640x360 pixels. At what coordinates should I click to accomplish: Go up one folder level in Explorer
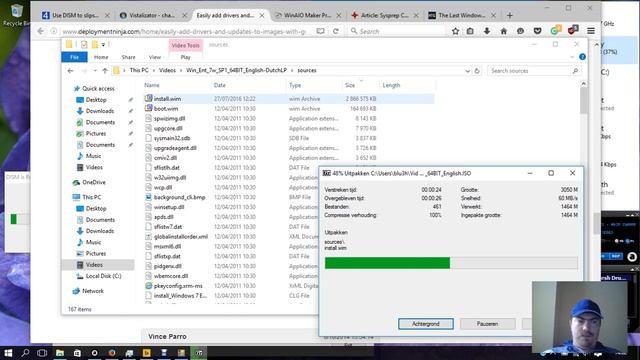pyautogui.click(x=105, y=71)
